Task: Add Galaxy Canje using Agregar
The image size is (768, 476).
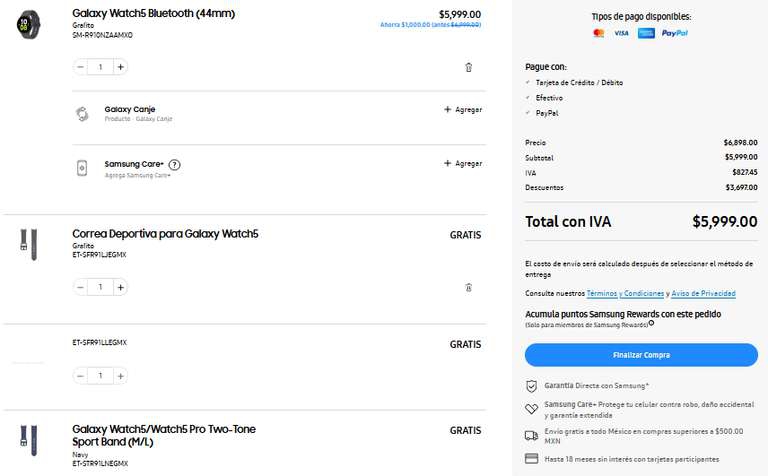Action: 463,110
